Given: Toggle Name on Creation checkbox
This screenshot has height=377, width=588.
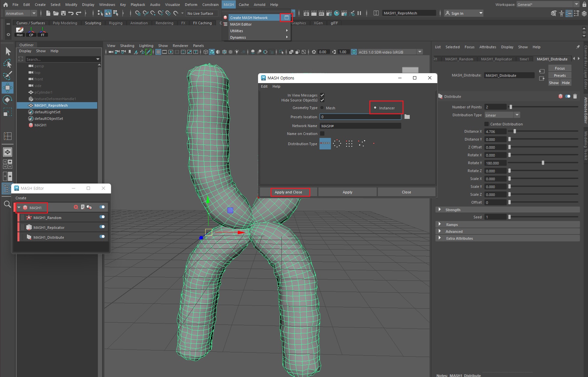Looking at the screenshot, I should pos(322,133).
